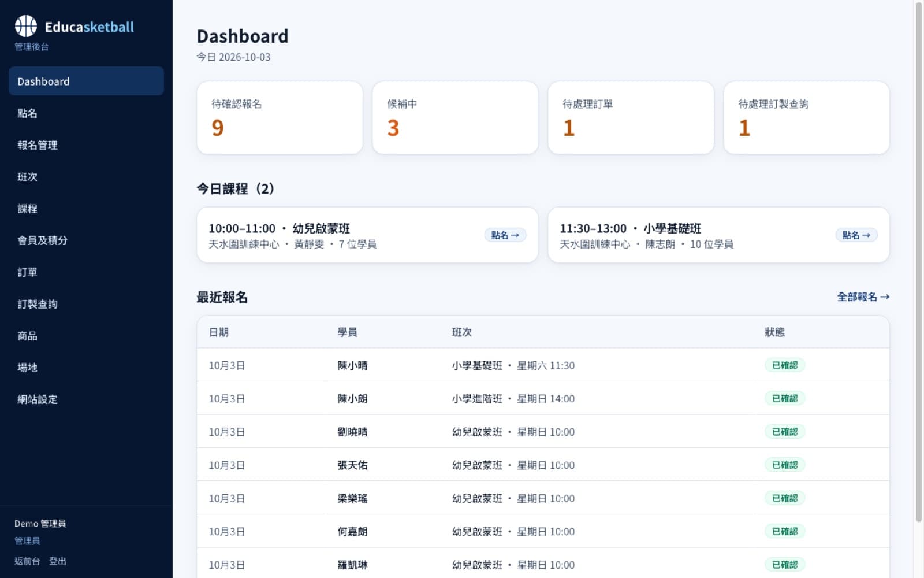Select 場地 from the sidebar
Image resolution: width=924 pixels, height=578 pixels.
pos(86,367)
